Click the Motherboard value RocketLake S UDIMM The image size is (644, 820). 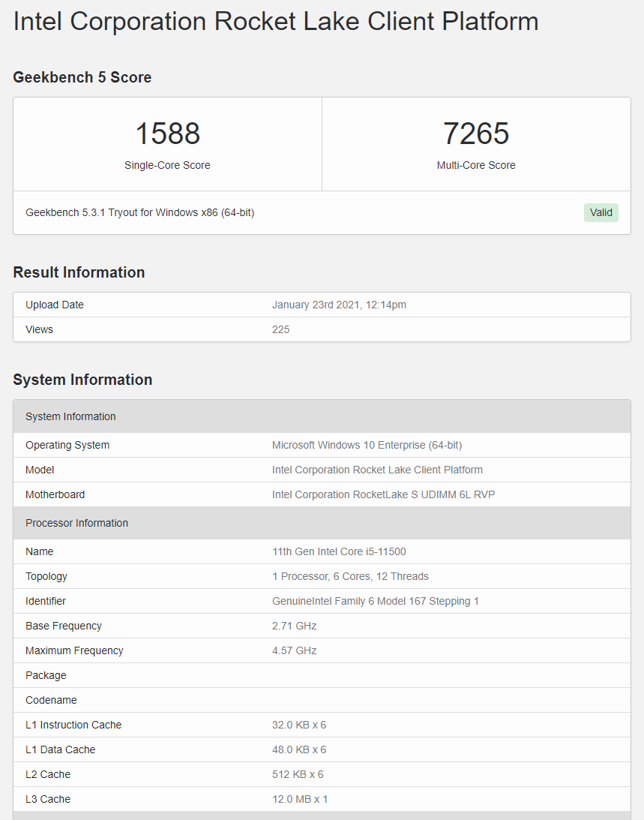[x=383, y=494]
